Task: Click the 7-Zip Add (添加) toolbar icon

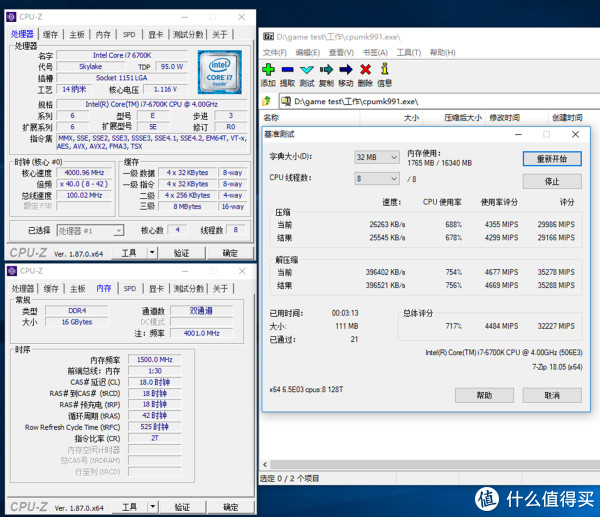Action: [268, 70]
